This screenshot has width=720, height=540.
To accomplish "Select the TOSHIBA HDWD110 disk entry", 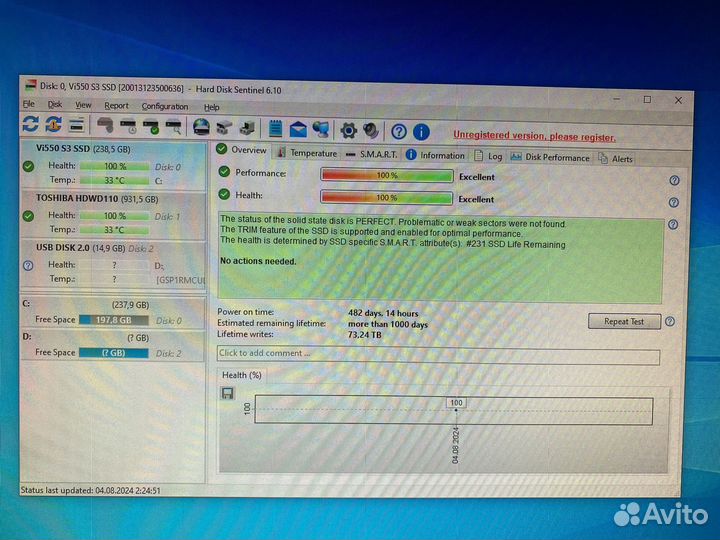I will click(113, 214).
